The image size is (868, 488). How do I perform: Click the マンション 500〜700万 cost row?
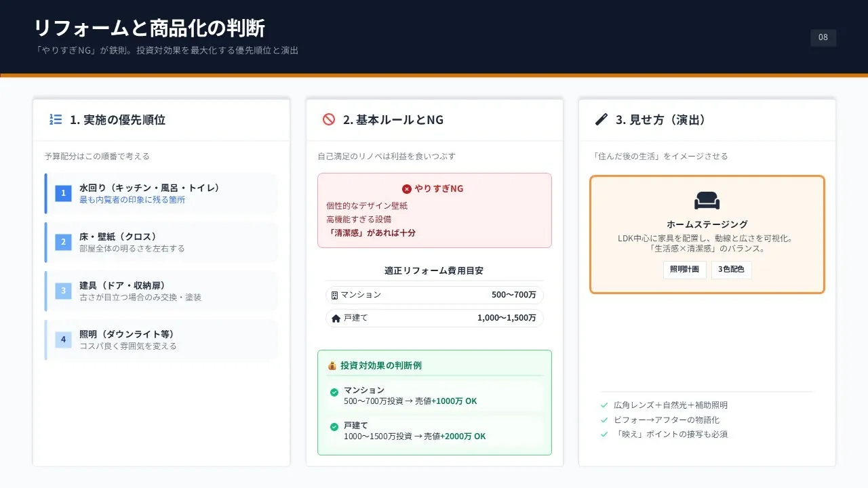(x=434, y=296)
